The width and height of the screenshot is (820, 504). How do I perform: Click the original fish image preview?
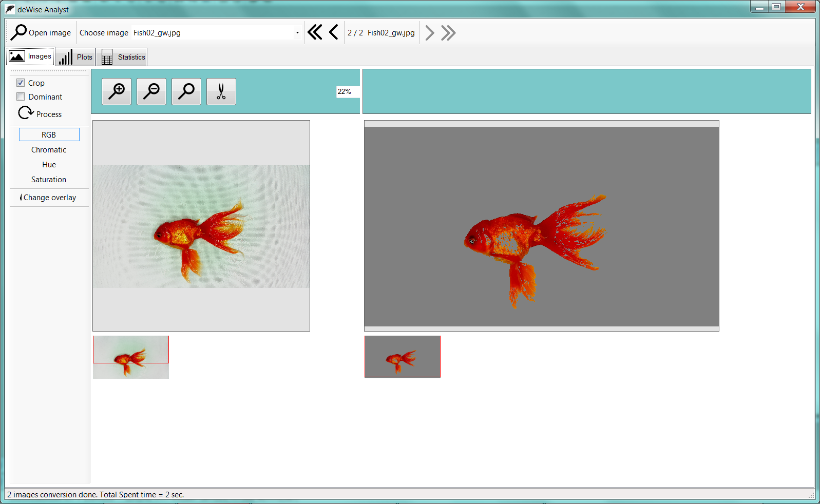(201, 226)
